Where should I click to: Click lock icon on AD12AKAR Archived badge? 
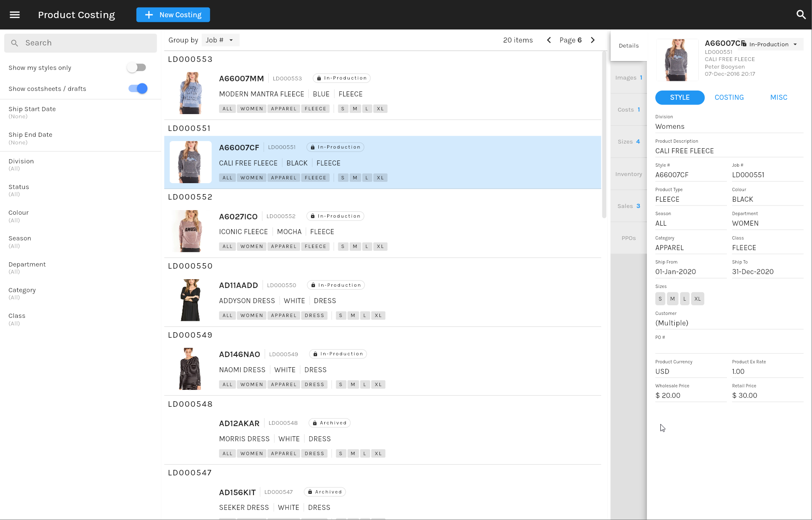click(315, 423)
